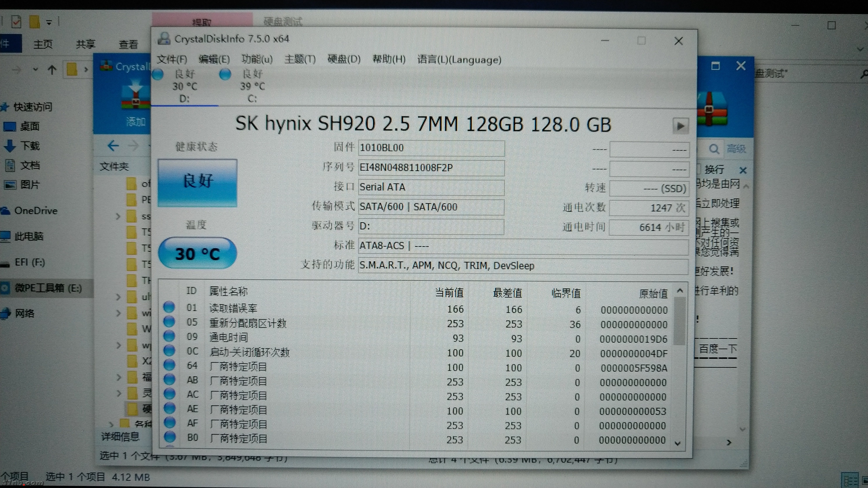Open the 功能(u) menu
Viewport: 868px width, 488px height.
click(x=257, y=60)
